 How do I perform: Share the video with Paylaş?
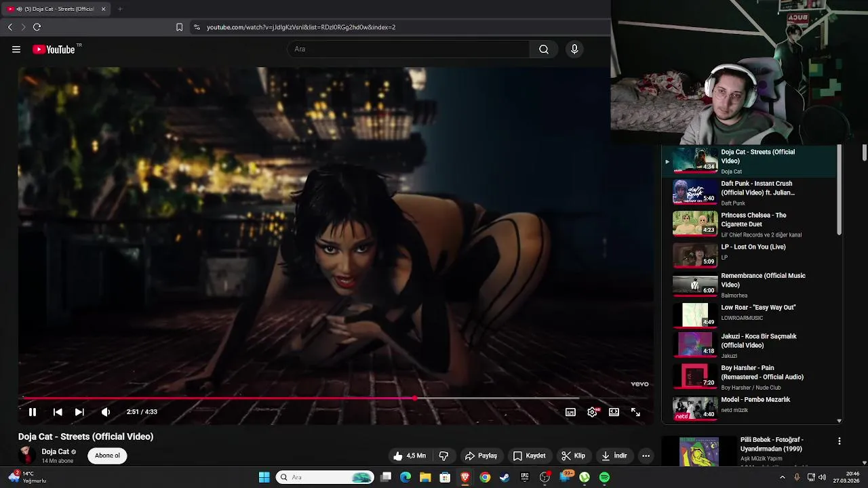point(481,455)
